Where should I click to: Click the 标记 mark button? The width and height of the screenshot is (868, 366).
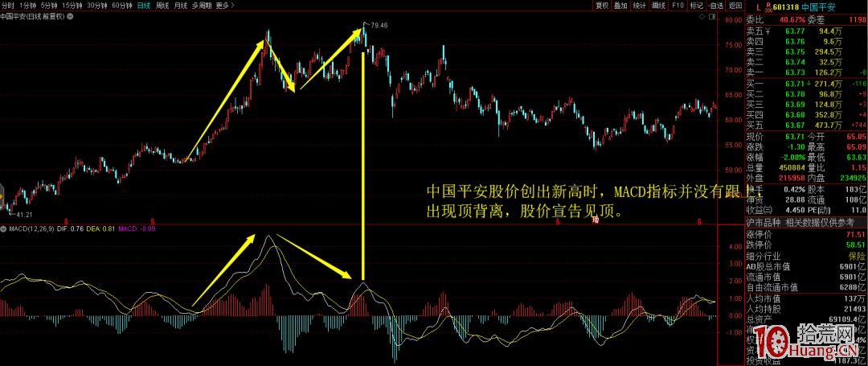(x=696, y=6)
